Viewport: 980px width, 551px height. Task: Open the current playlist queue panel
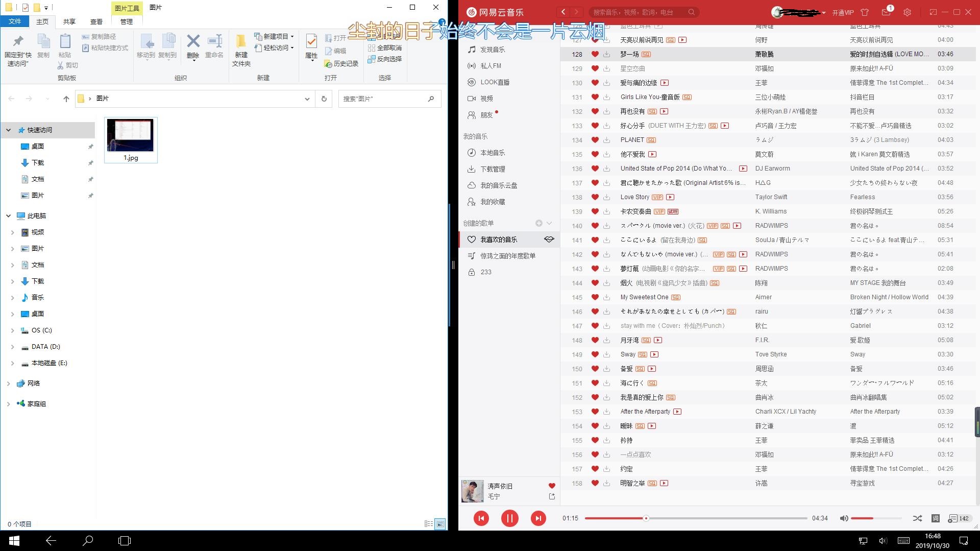(954, 518)
